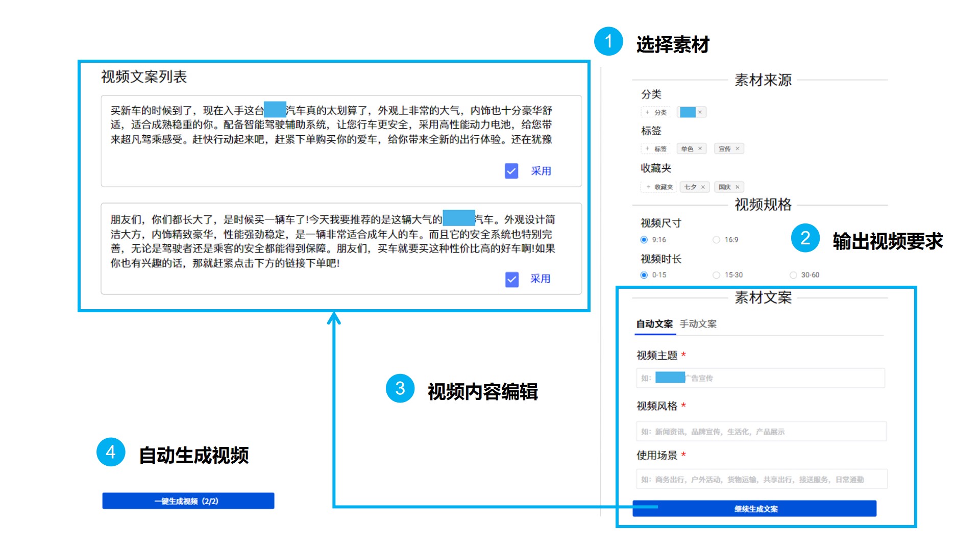Choose 15-30 video duration
980x551 pixels.
716,275
